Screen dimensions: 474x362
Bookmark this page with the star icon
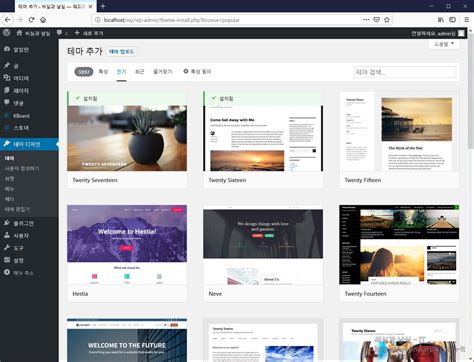(x=387, y=20)
